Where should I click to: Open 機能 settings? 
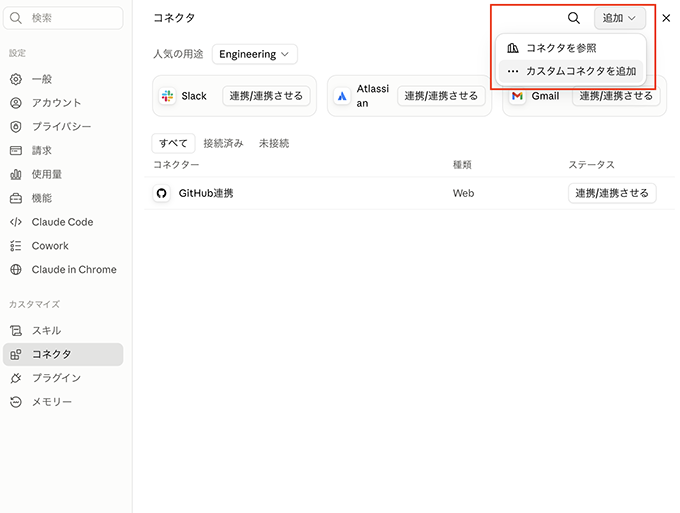pyautogui.click(x=63, y=198)
